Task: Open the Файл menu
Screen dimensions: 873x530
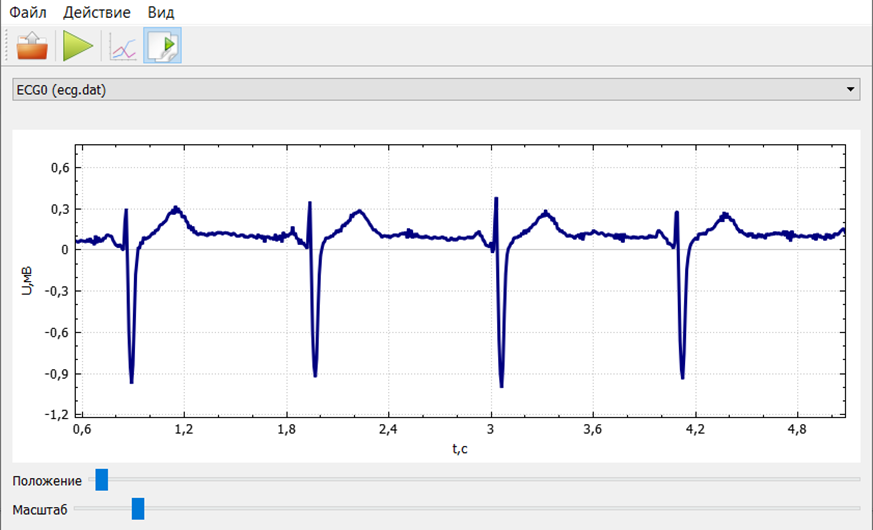Action: (x=28, y=13)
